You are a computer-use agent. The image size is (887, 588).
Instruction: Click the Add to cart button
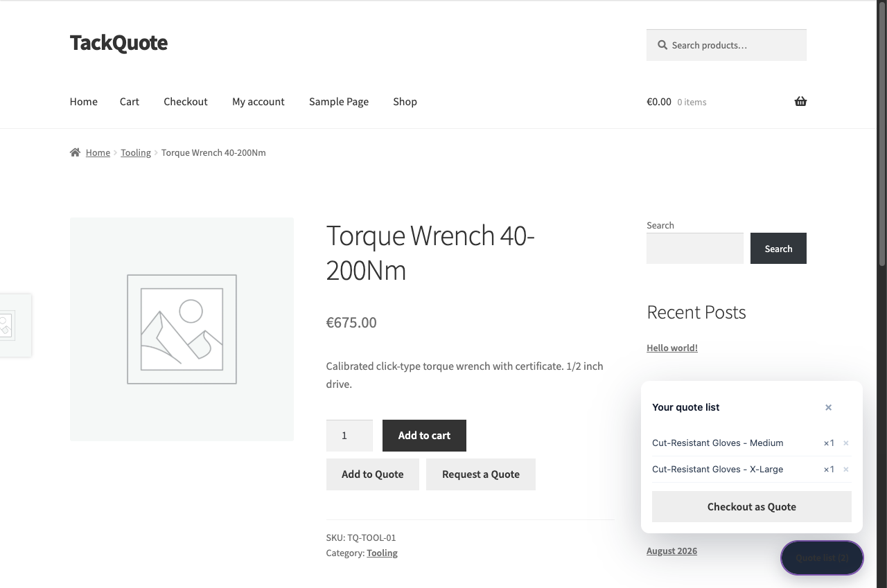click(x=424, y=436)
